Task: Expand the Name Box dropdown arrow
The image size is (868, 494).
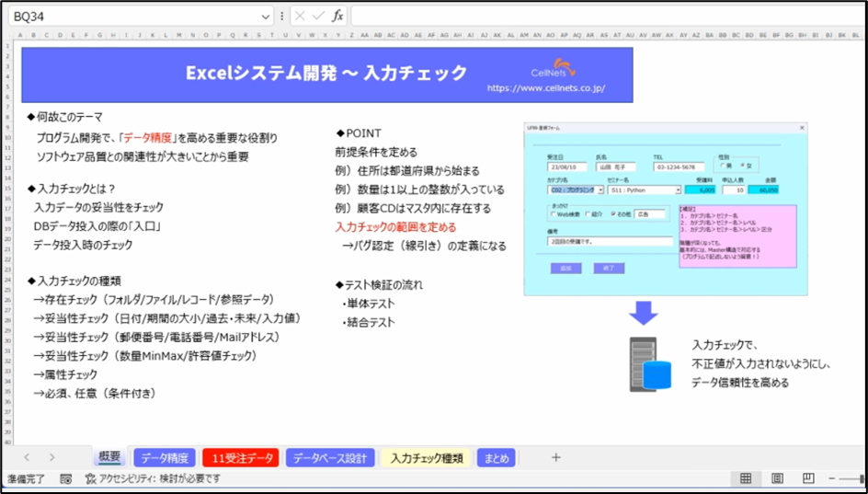Action: pos(266,16)
